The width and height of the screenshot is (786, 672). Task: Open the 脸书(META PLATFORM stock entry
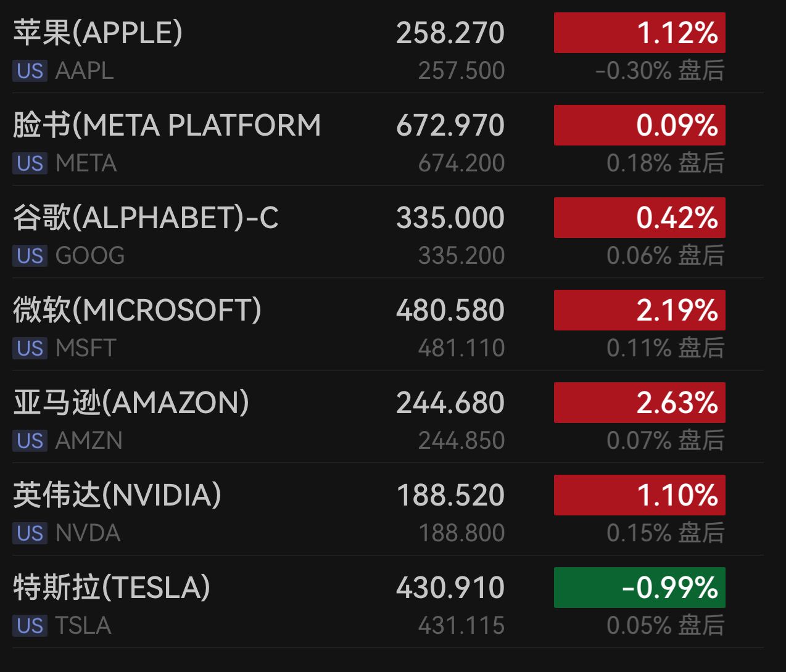pyautogui.click(x=167, y=125)
